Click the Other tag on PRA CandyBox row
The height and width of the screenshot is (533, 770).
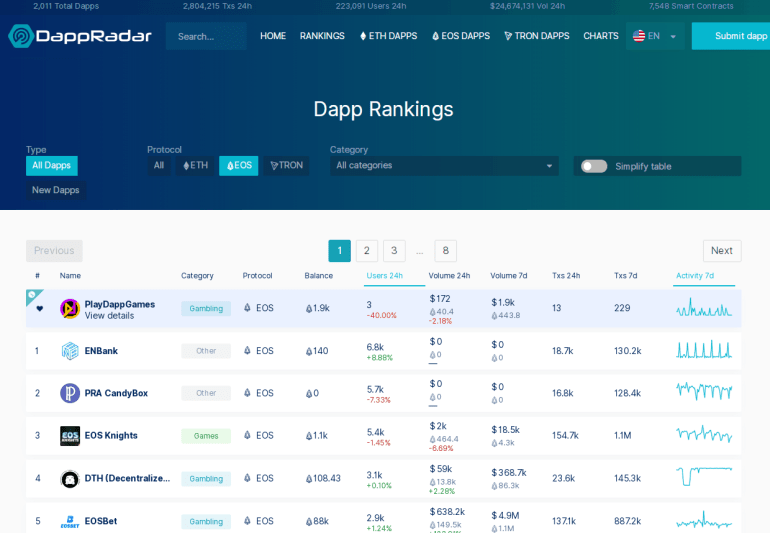point(206,393)
